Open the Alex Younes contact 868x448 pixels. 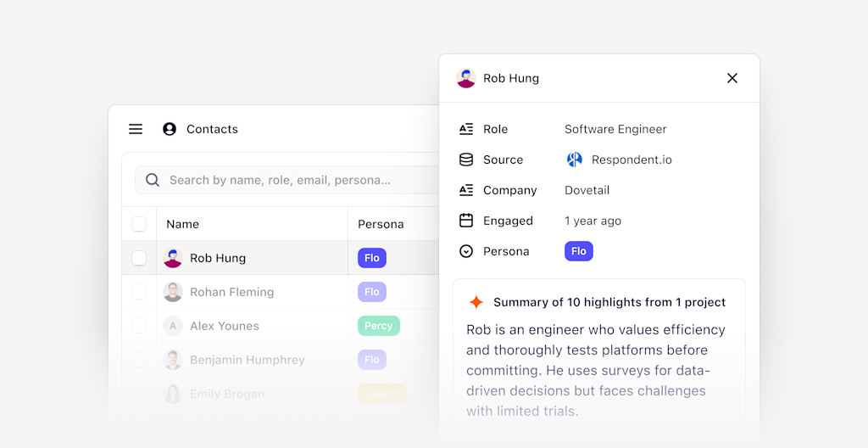tap(224, 326)
